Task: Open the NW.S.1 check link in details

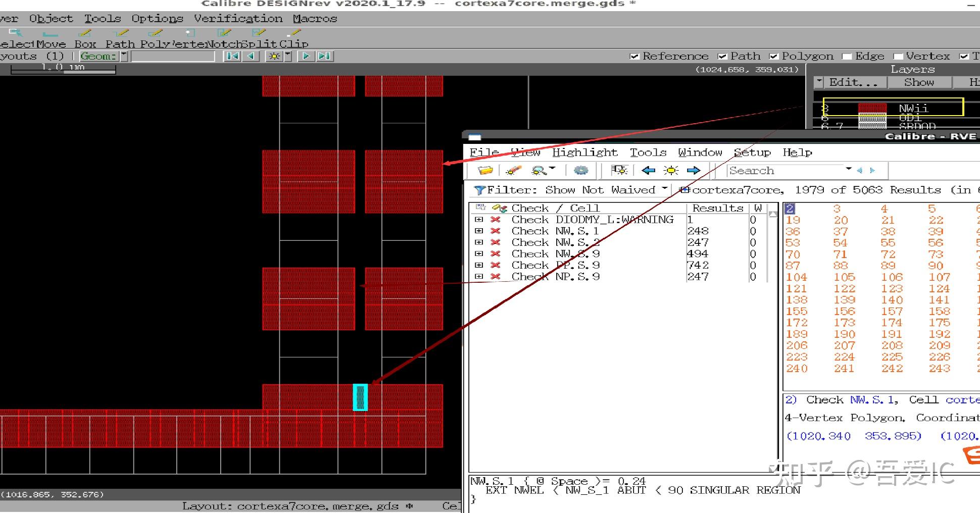Action: click(873, 400)
